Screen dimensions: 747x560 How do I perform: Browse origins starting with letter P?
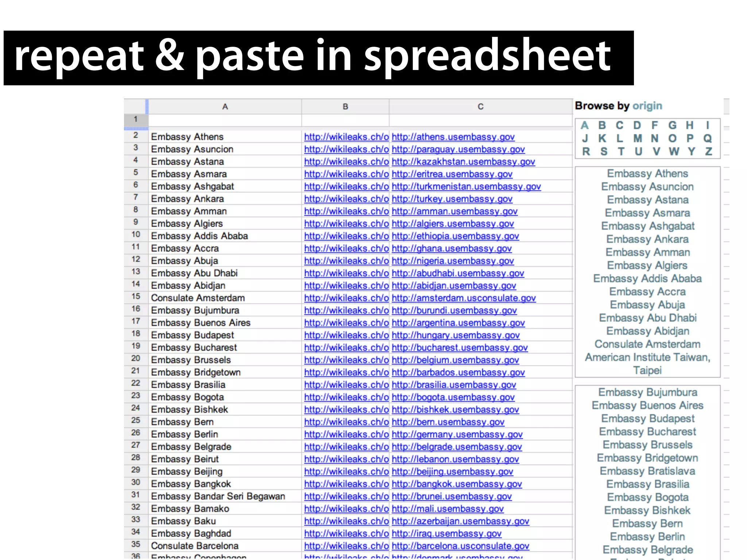tap(690, 139)
